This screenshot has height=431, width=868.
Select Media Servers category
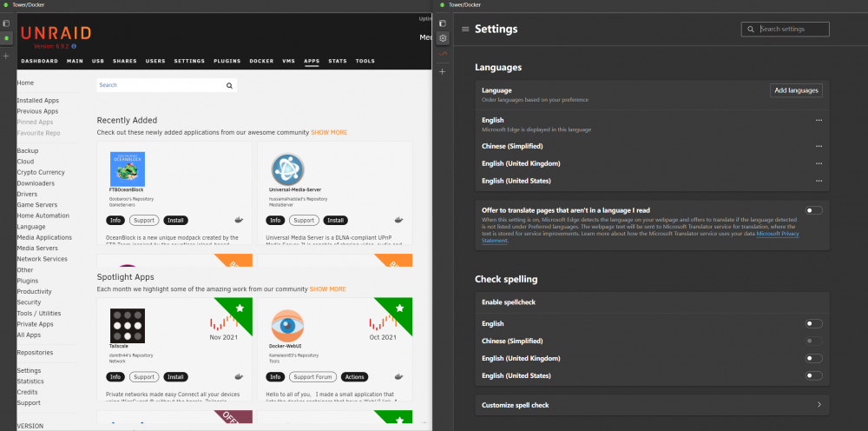point(37,249)
